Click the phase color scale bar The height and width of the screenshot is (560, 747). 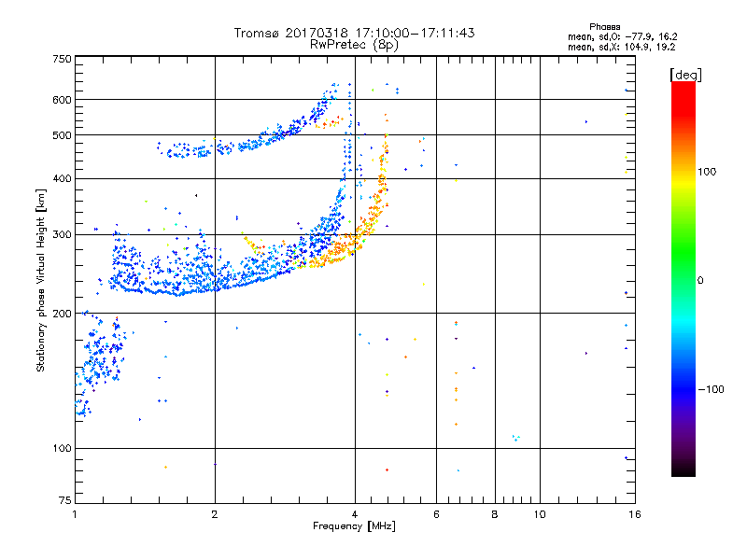[x=684, y=278]
